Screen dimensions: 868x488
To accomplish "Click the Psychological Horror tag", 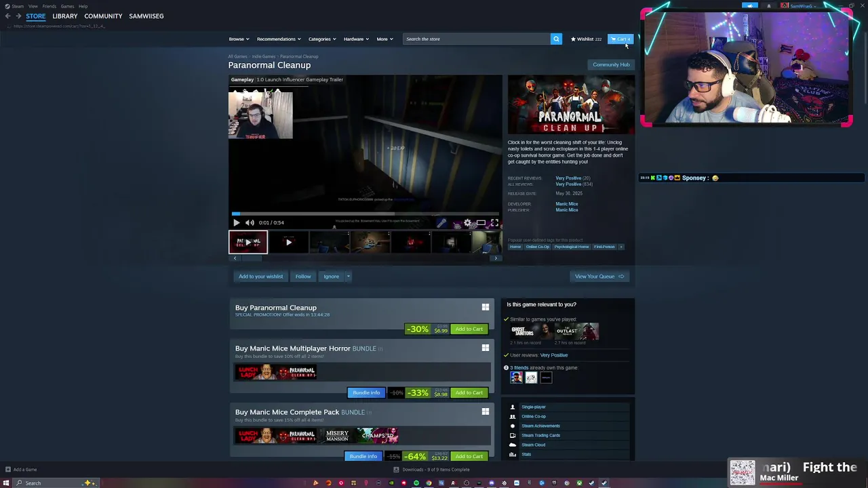I will pyautogui.click(x=572, y=247).
